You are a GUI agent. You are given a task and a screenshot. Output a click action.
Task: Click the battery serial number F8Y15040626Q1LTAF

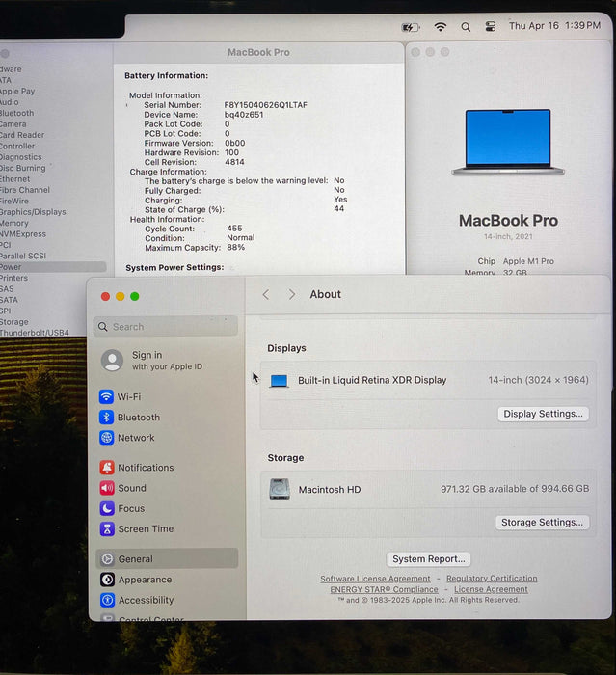[266, 104]
